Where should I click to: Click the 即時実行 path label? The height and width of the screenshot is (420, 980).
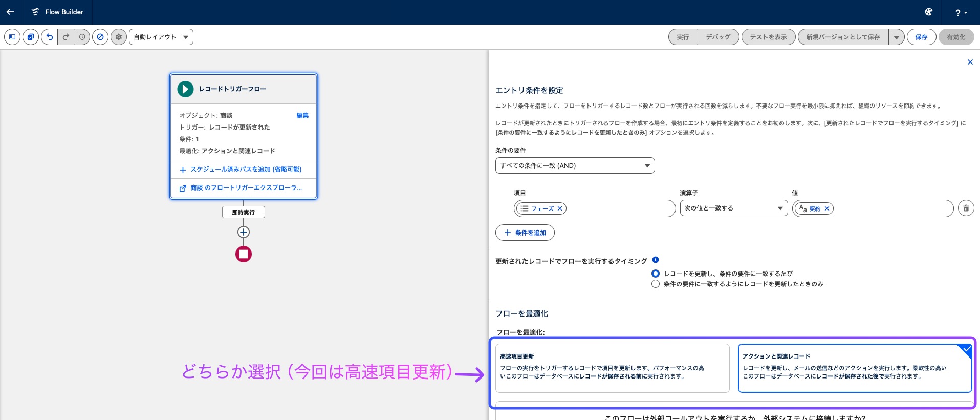click(x=244, y=212)
